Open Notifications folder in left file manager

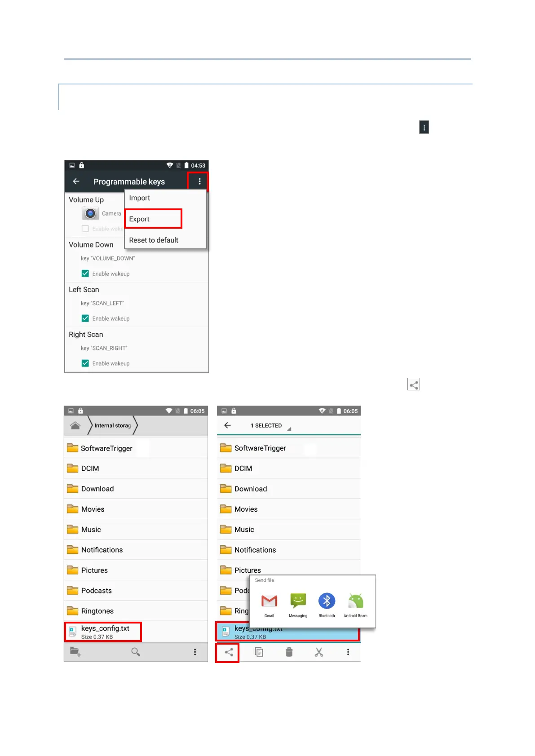coord(136,550)
